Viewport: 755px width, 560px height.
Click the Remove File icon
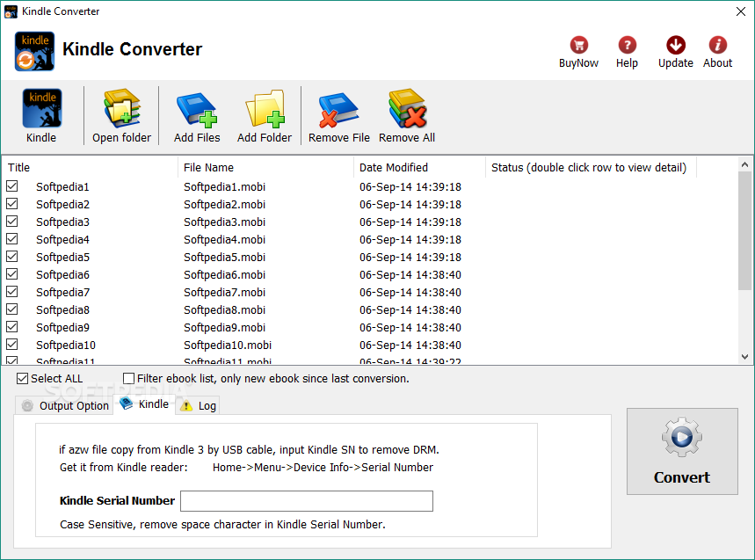tap(338, 110)
